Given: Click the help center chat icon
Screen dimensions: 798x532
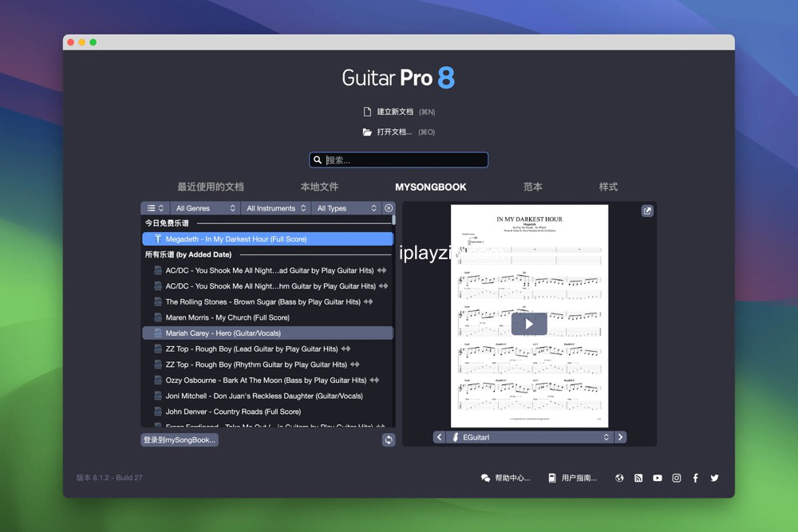Looking at the screenshot, I should click(x=485, y=478).
